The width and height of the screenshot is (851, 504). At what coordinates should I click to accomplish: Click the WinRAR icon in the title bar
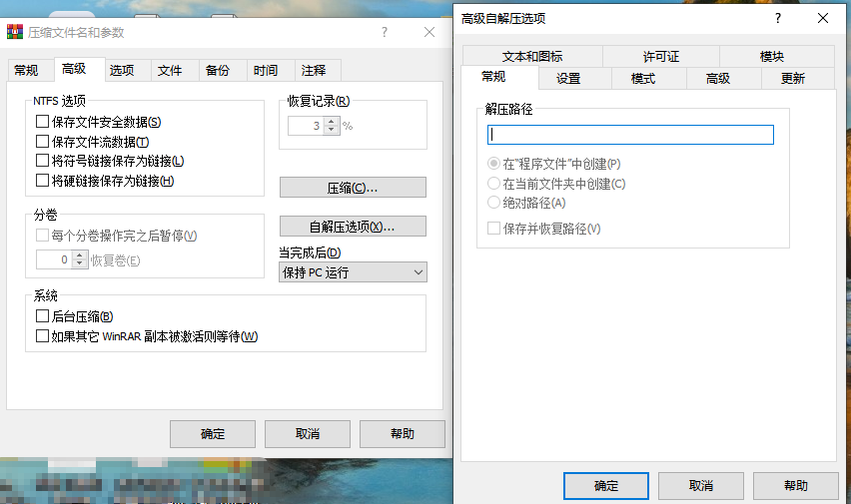(x=15, y=32)
